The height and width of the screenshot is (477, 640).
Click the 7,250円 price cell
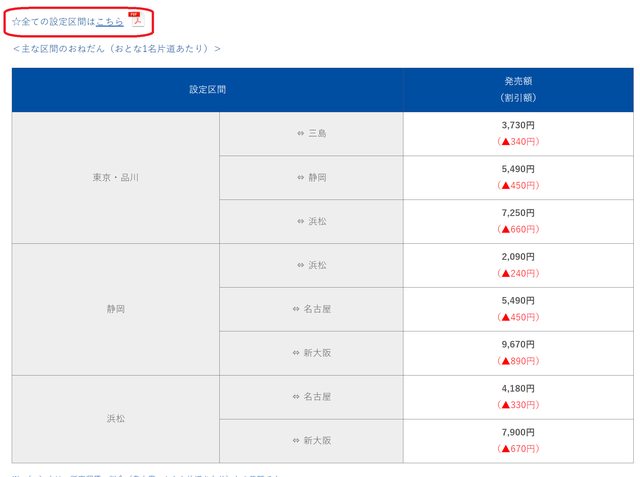518,214
